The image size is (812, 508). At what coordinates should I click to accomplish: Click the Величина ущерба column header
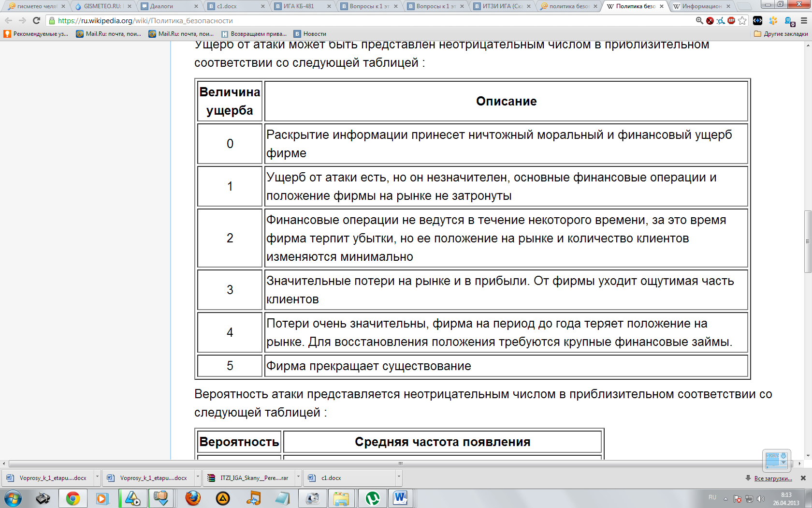coord(230,101)
